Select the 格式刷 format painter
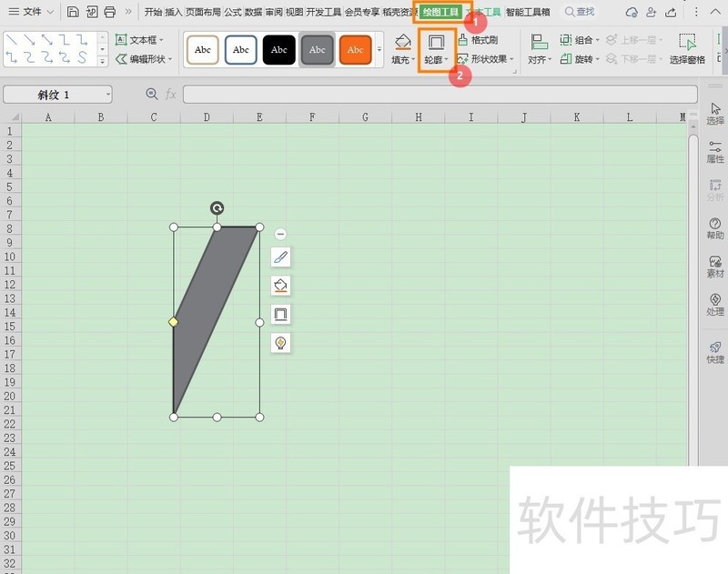This screenshot has width=728, height=574. tap(478, 40)
